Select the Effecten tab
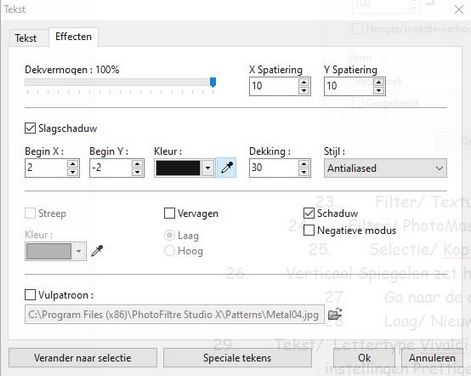This screenshot has height=376, width=471. tap(73, 37)
